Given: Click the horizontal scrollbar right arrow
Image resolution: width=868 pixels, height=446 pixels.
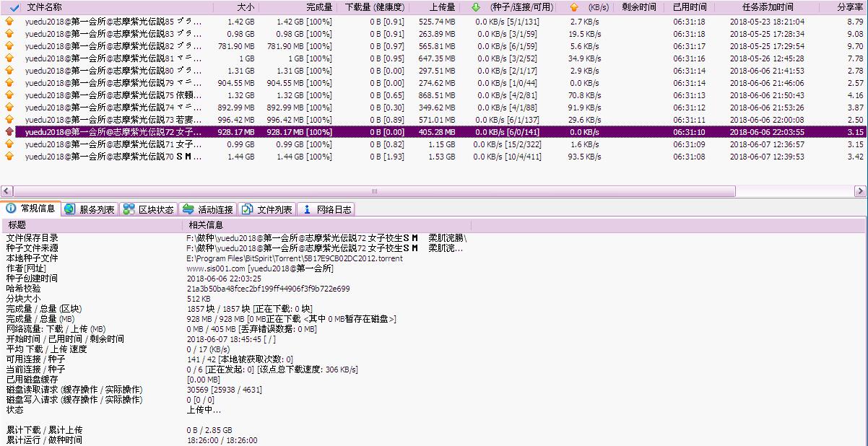Looking at the screenshot, I should pos(860,191).
